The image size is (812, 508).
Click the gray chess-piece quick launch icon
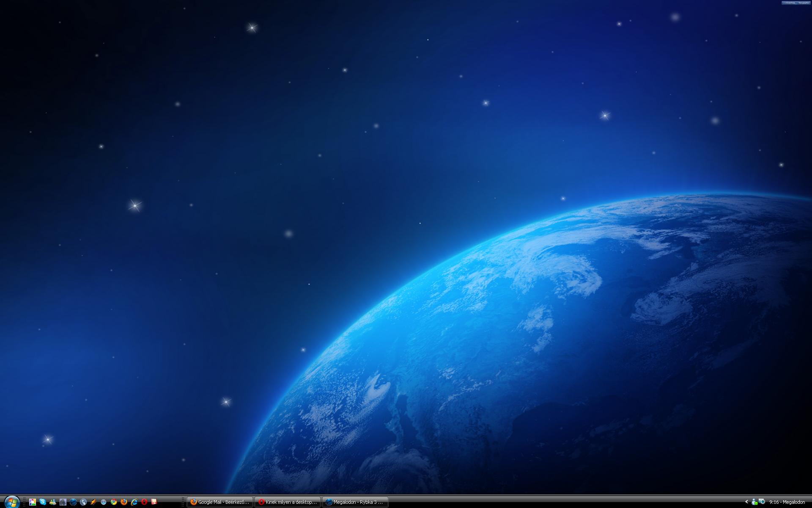click(x=63, y=502)
